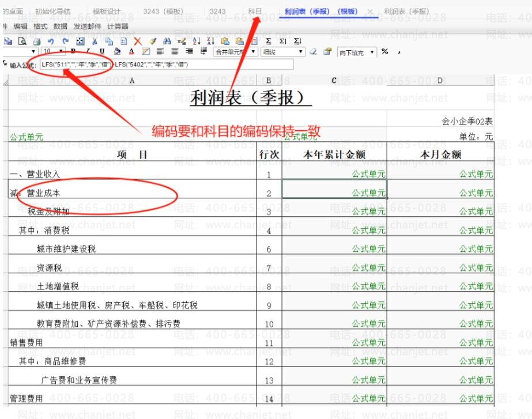532x419 pixels.
Task: Center align cell text
Action: [x=175, y=51]
